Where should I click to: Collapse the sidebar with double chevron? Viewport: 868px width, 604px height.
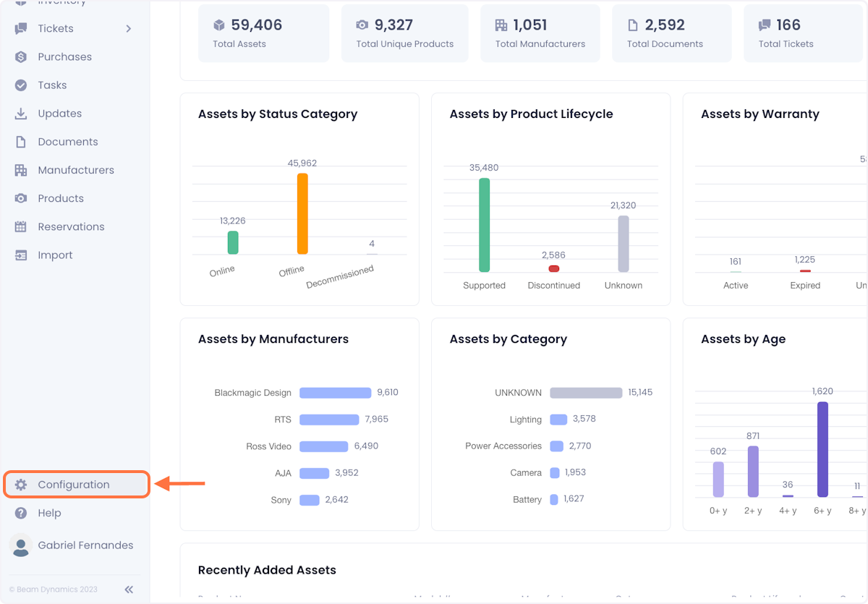click(x=129, y=590)
